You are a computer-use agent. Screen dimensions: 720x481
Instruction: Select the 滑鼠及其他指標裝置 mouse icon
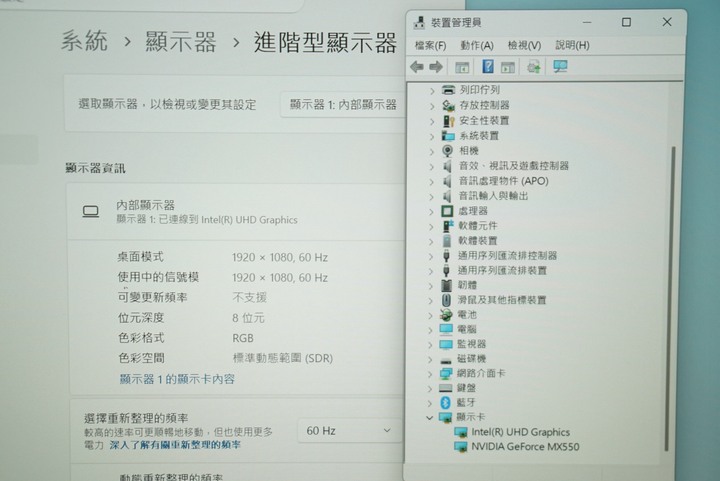pos(446,300)
